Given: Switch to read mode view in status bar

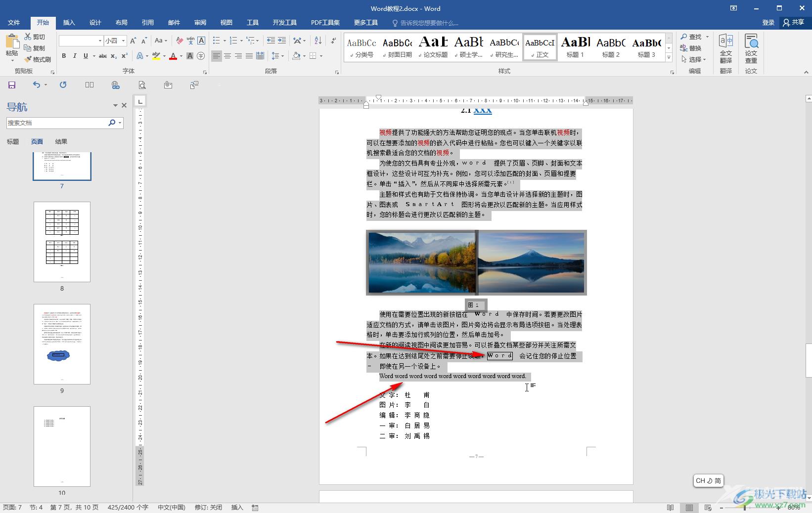Looking at the screenshot, I should coord(670,508).
